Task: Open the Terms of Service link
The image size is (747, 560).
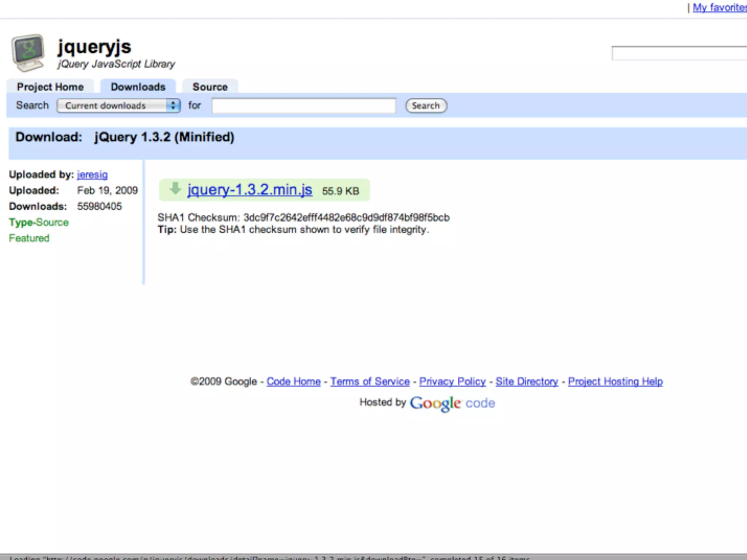Action: (370, 381)
